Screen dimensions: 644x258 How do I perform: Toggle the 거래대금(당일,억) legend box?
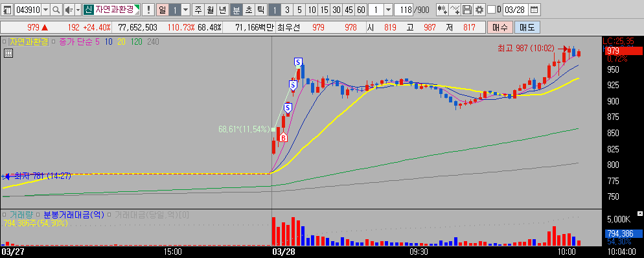109,215
